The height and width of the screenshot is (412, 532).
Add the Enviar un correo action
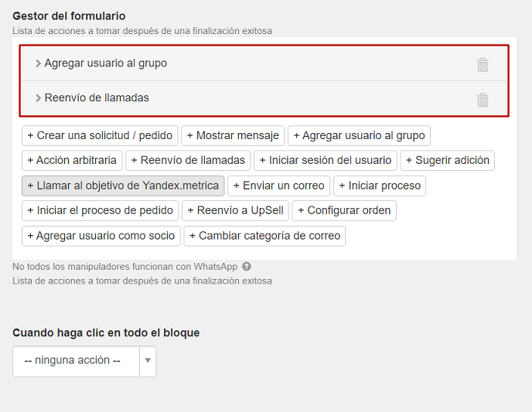[279, 186]
